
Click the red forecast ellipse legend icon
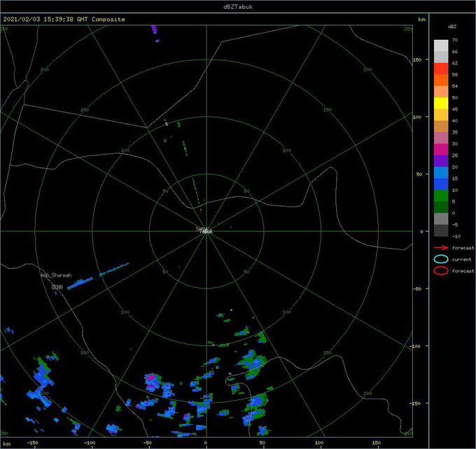(x=441, y=270)
